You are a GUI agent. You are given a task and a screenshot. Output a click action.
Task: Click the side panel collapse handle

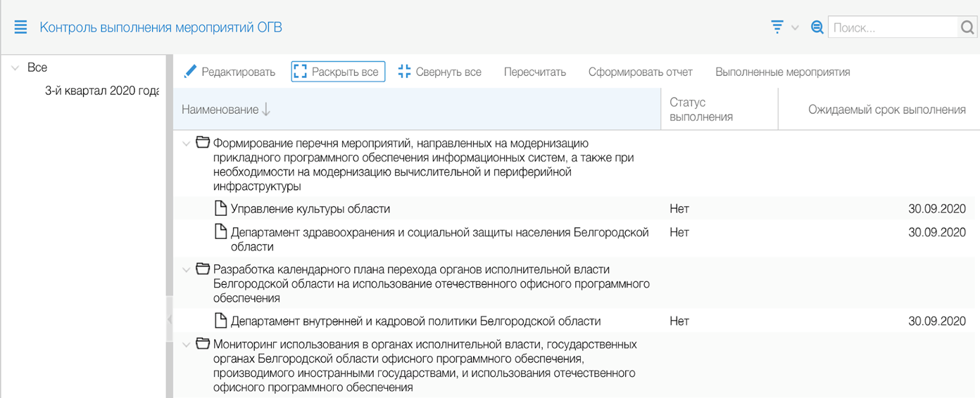pos(169,319)
